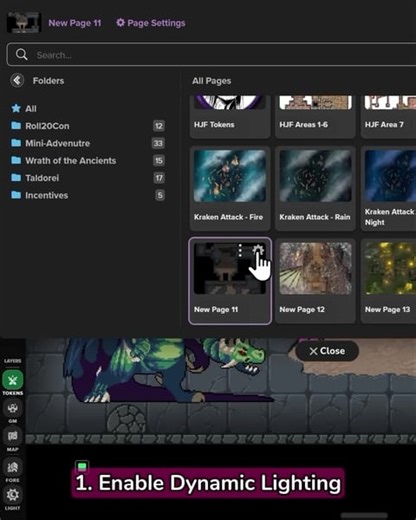Click the Incentives count badge 5
416x520 pixels.
tap(160, 195)
